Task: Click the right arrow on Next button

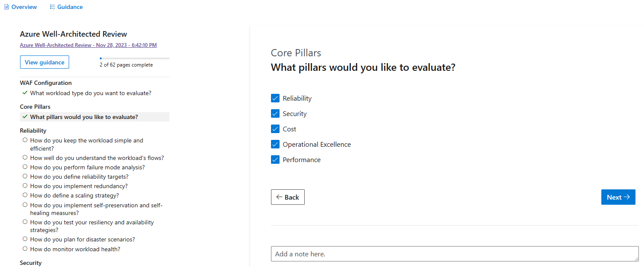Action: pyautogui.click(x=627, y=197)
